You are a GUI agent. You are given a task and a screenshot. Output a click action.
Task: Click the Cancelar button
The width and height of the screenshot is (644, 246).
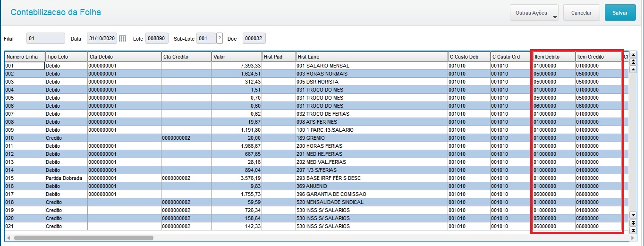(581, 13)
